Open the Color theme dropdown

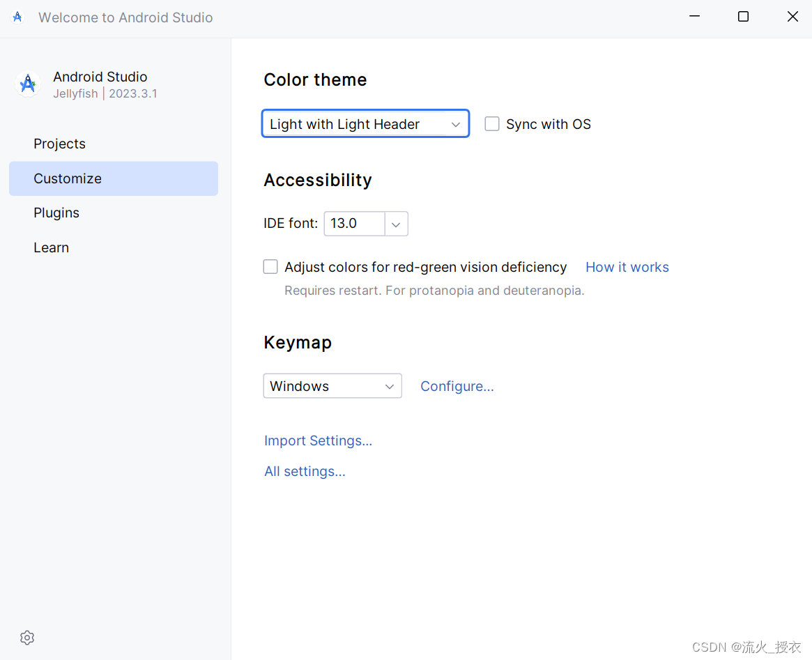pyautogui.click(x=366, y=124)
